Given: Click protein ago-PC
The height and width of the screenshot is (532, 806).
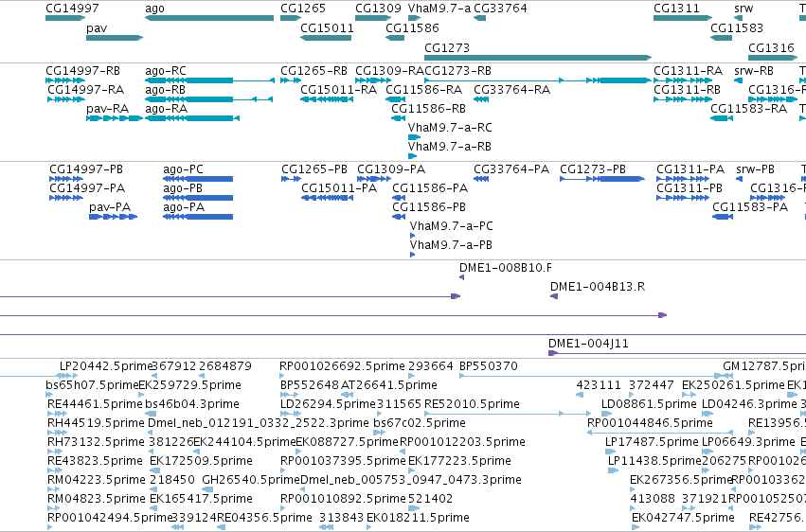Looking at the screenshot, I should click(x=183, y=169).
